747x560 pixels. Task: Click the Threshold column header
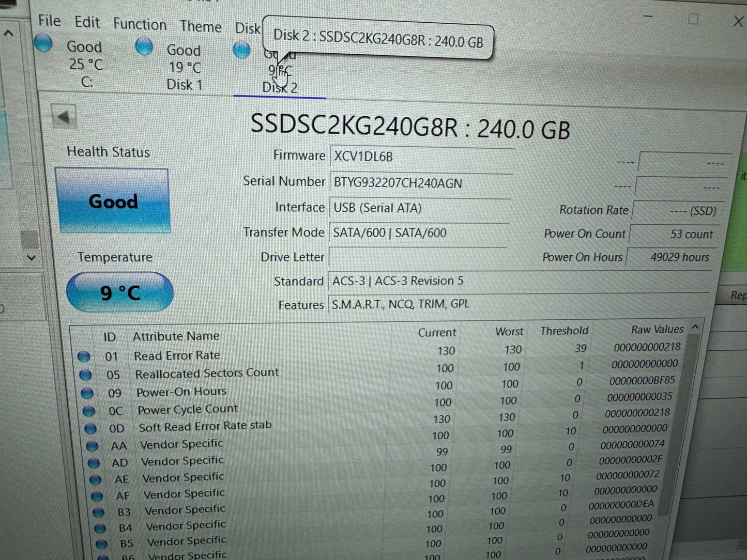(564, 331)
